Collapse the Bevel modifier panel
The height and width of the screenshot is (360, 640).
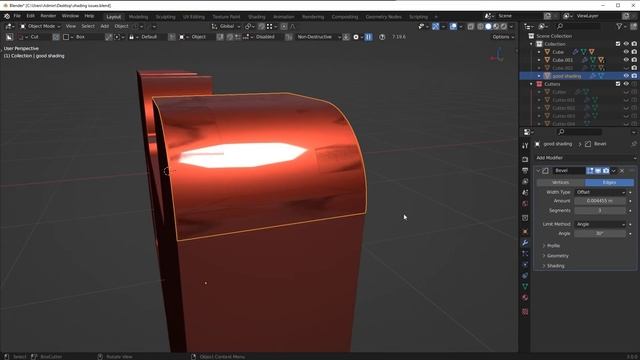click(x=538, y=171)
